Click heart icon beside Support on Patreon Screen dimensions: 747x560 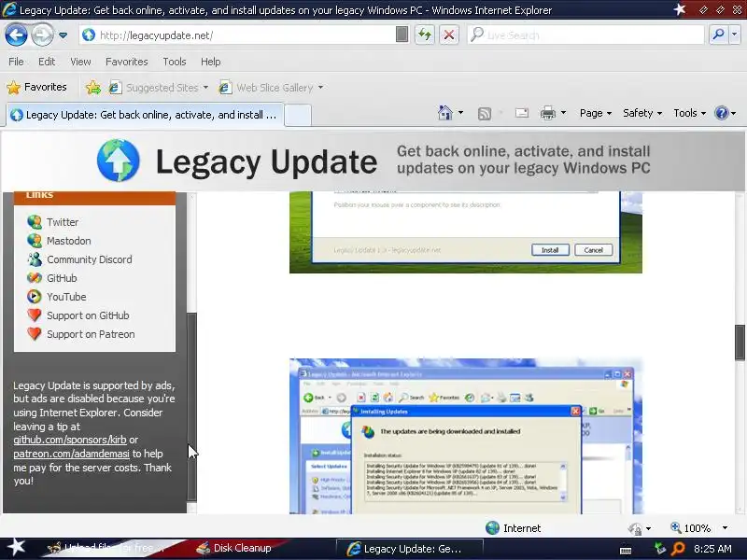coord(35,334)
